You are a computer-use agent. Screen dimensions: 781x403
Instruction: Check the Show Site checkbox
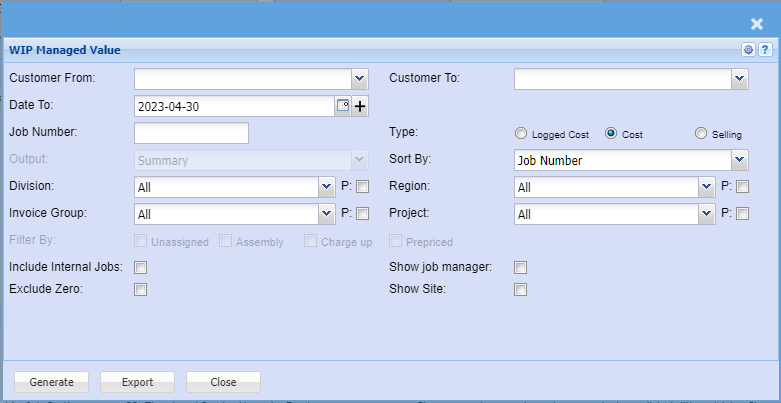520,289
